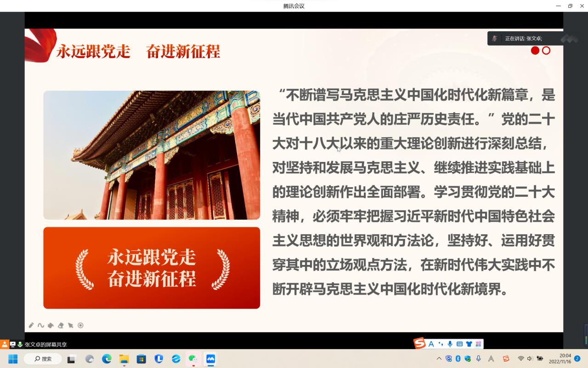
Task: Toggle Sogou punctuation mode
Action: click(441, 344)
